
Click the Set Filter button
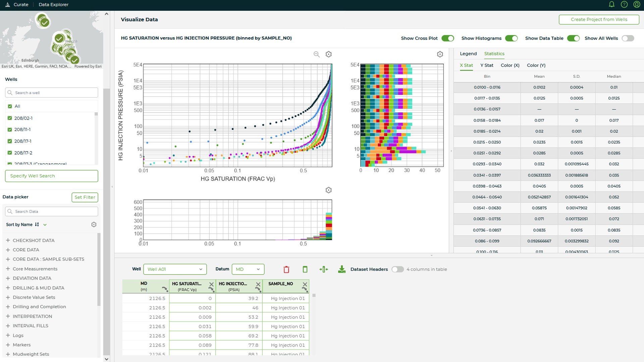click(85, 197)
